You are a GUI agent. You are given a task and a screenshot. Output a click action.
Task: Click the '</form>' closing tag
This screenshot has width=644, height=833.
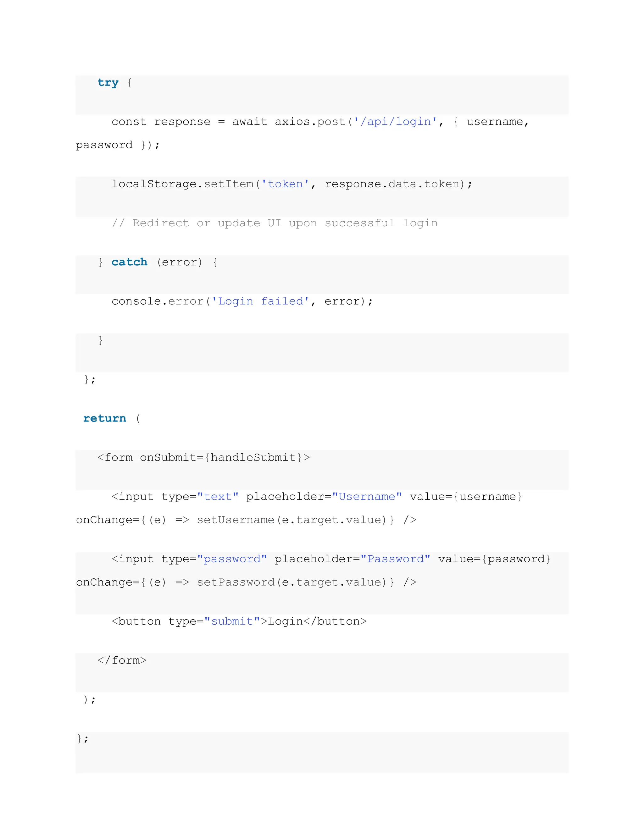point(122,660)
